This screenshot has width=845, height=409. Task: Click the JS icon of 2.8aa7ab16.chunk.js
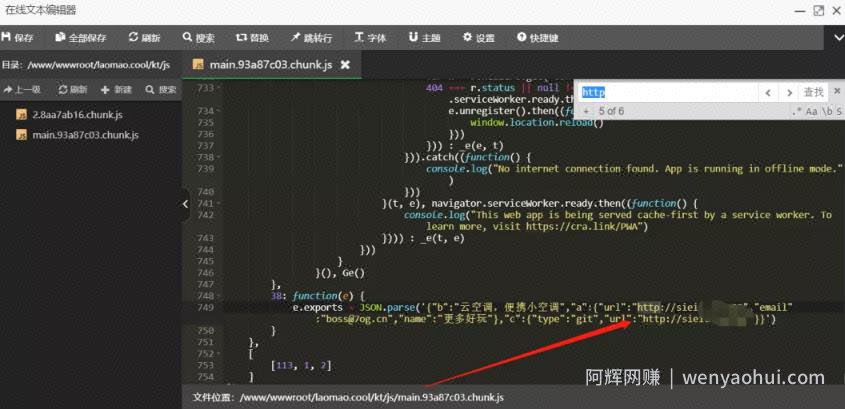click(22, 115)
